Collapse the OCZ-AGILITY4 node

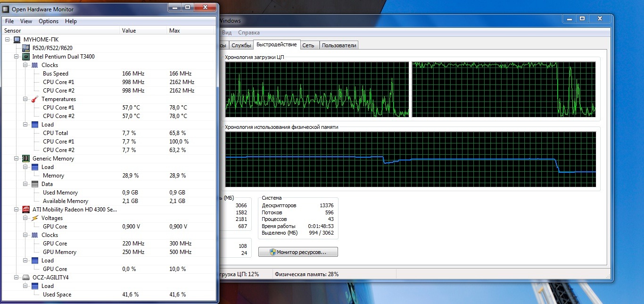(17, 278)
